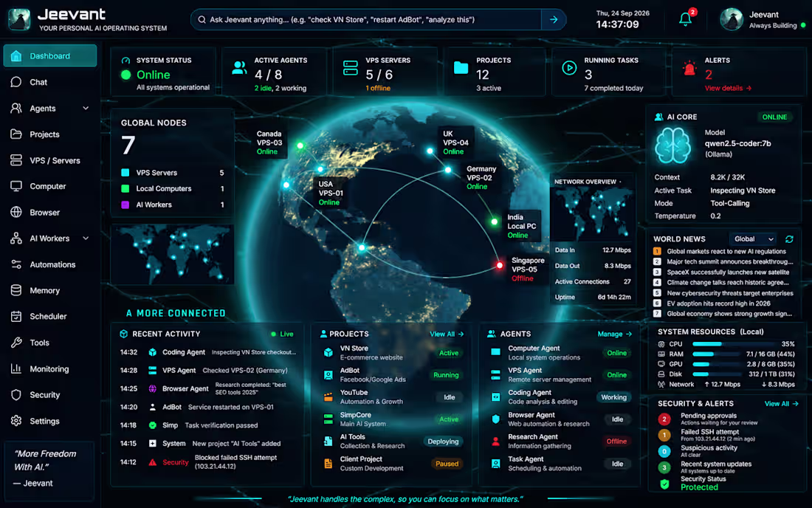
Task: Open the notification bell icon
Action: pos(685,19)
